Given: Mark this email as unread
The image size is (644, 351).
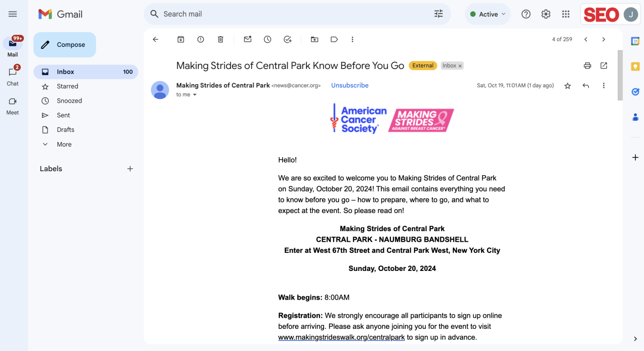Looking at the screenshot, I should click(x=248, y=39).
